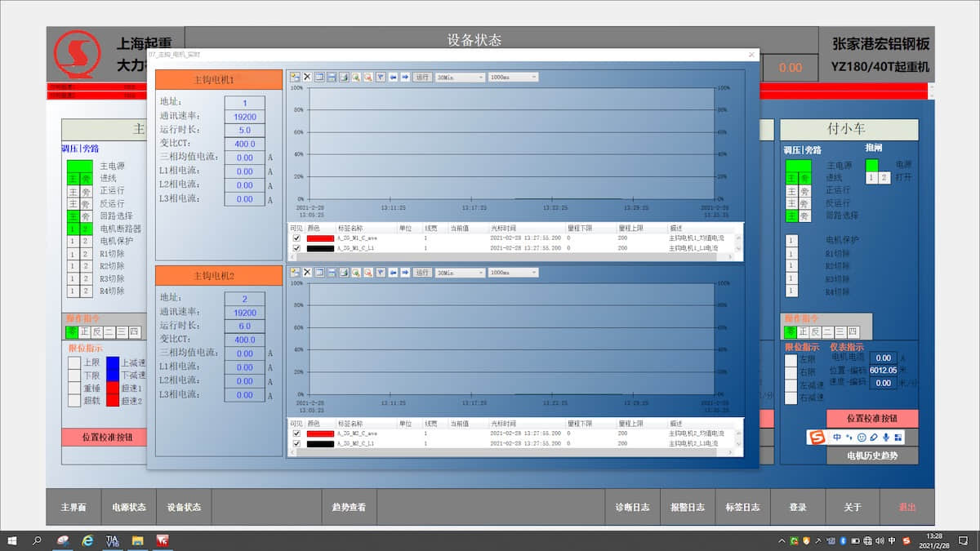This screenshot has height=551, width=980.
Task: Toggle visibility checkbox for A_ZG_M1_C_L1 row
Action: pyautogui.click(x=296, y=248)
